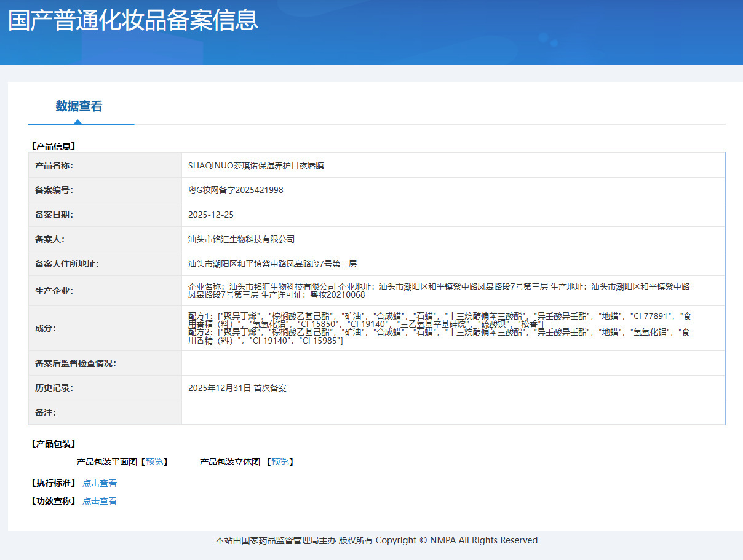Screen dimensions: 743x560
Task: Click the 备注 row label
Action: [x=46, y=412]
